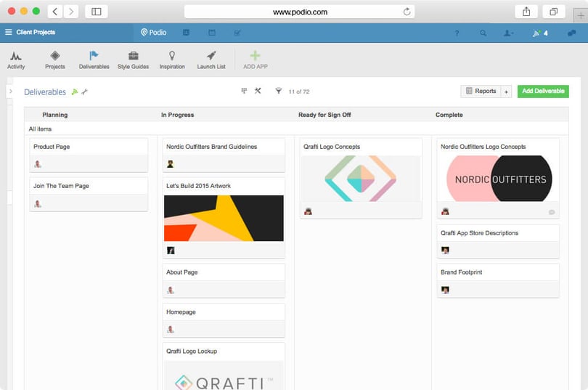Open the wrench and tools settings icon
Viewport: 588px width, 390px height.
pos(258,91)
